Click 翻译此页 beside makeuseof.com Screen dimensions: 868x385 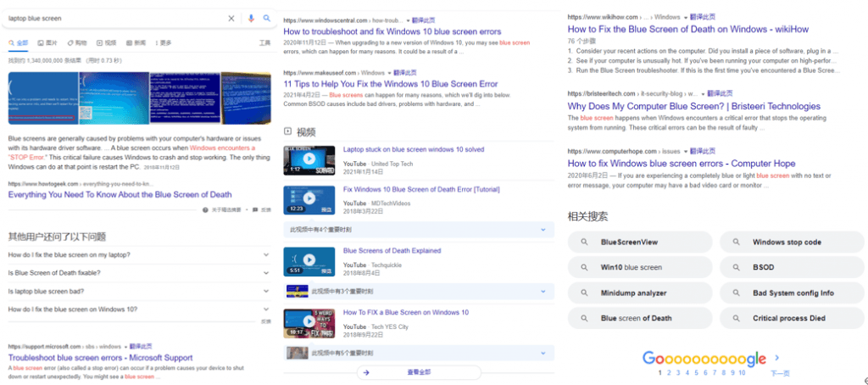(x=405, y=73)
